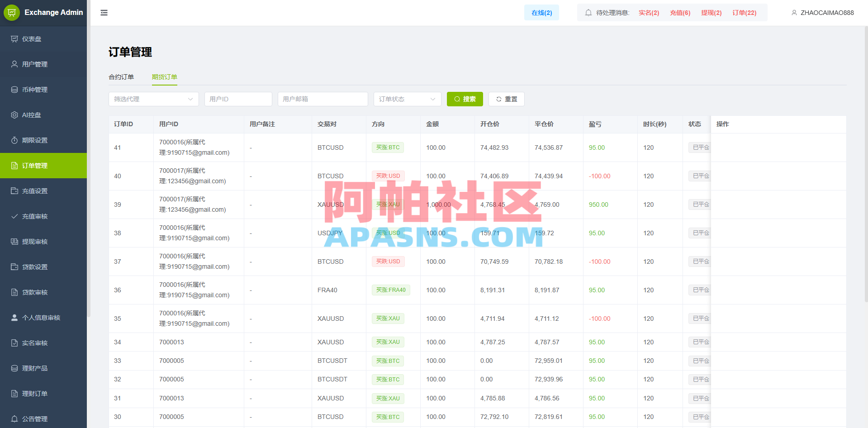The image size is (868, 428).
Task: Open 公告管理 bell icon in sidebar
Action: click(14, 419)
